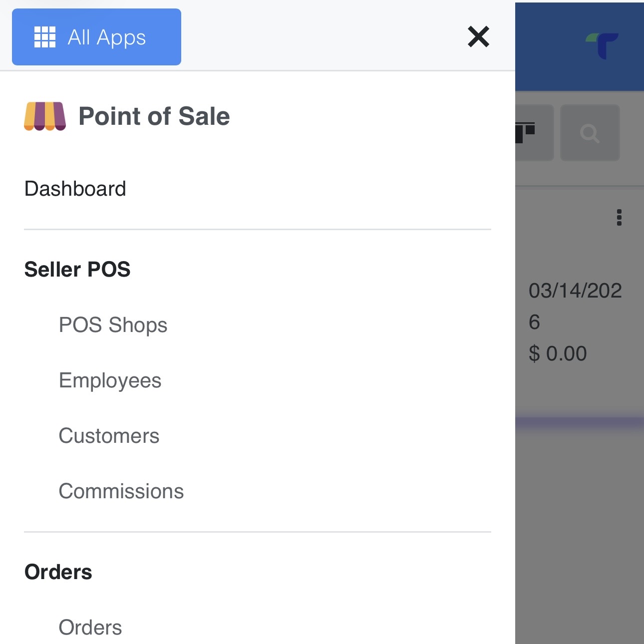Open the three-dot kebab menu
644x644 pixels.
point(619,218)
